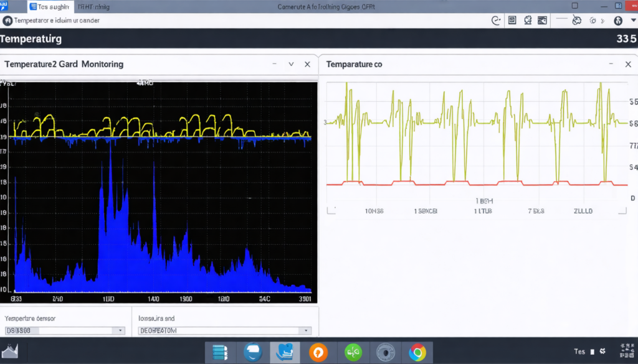This screenshot has height=364, width=638.
Task: Switch to the first tab, Tcs sughin
Action: click(50, 7)
